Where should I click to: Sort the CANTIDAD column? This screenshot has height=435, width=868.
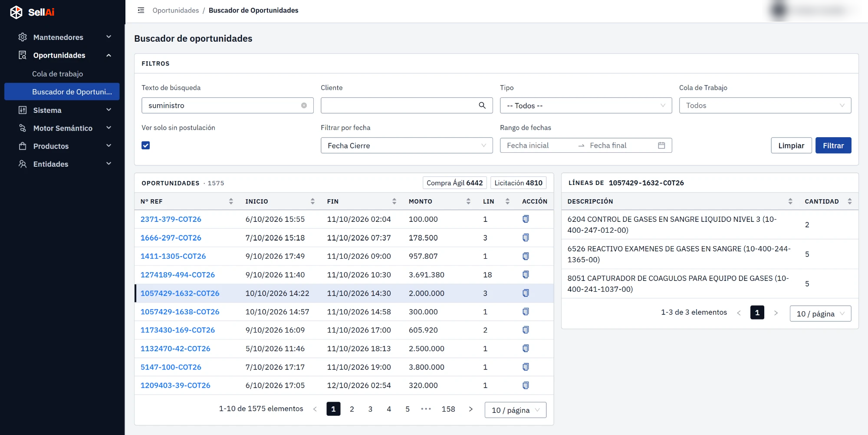point(849,201)
